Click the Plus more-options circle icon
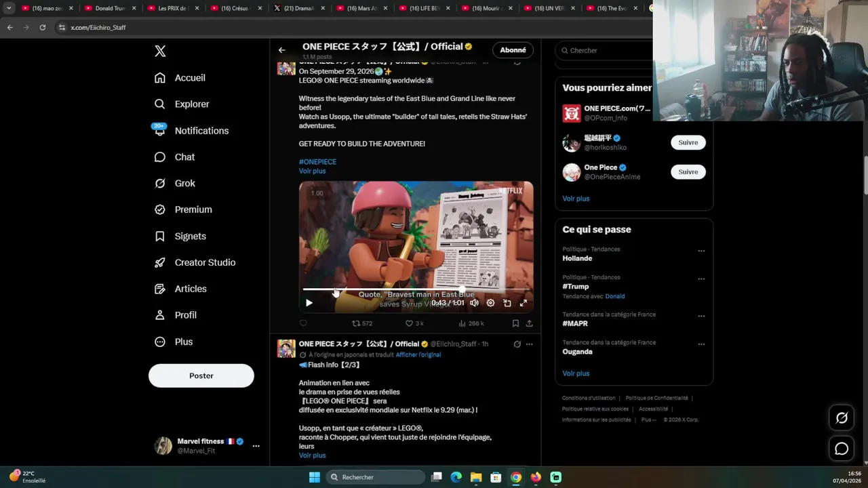 160,342
